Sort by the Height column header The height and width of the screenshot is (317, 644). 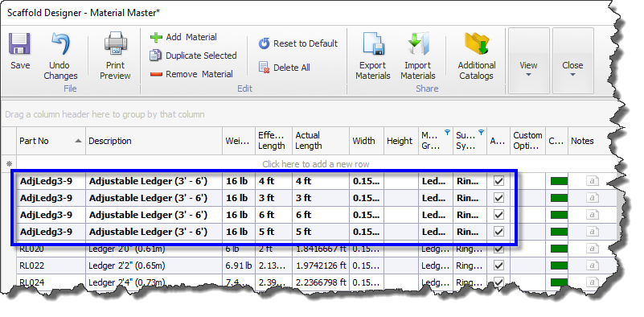click(401, 141)
